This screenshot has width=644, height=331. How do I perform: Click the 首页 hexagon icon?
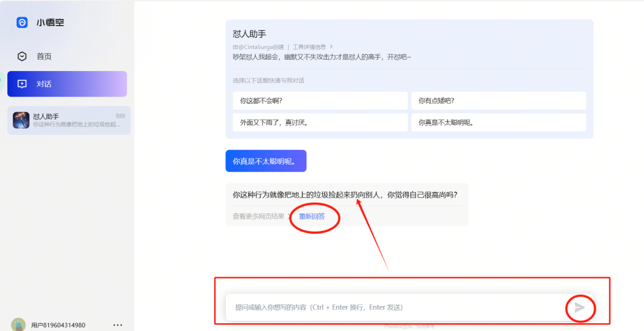pos(22,56)
